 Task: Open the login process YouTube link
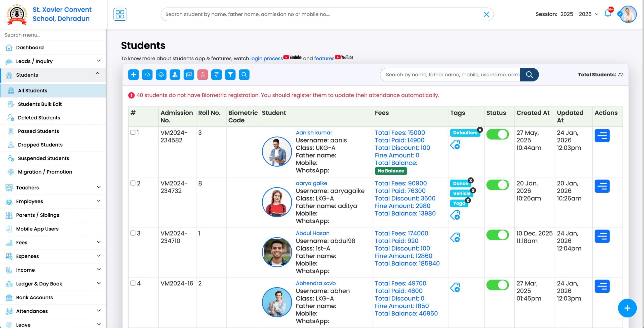[266, 58]
